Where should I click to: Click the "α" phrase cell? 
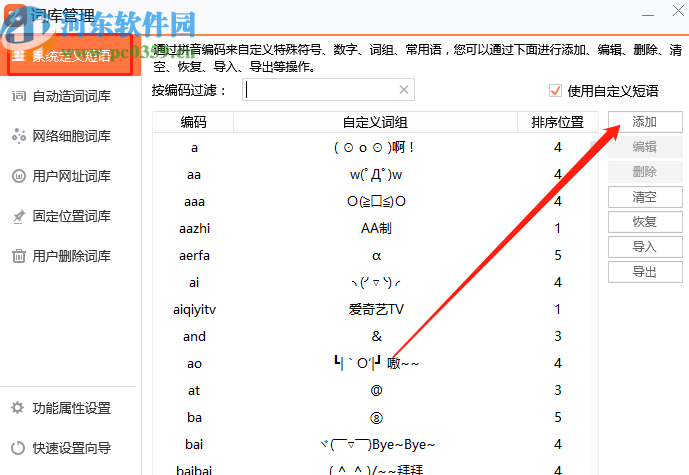(377, 256)
